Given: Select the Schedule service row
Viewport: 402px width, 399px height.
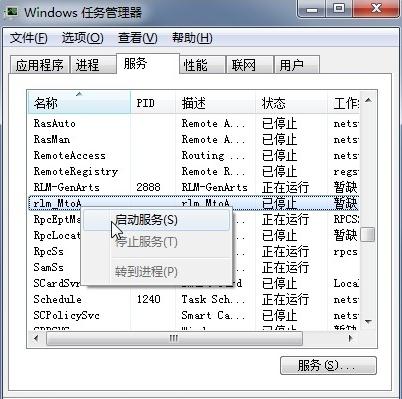Looking at the screenshot, I should (194, 299).
